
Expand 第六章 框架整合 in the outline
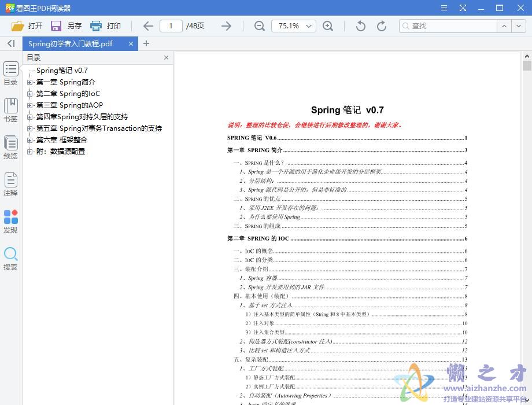click(x=30, y=140)
